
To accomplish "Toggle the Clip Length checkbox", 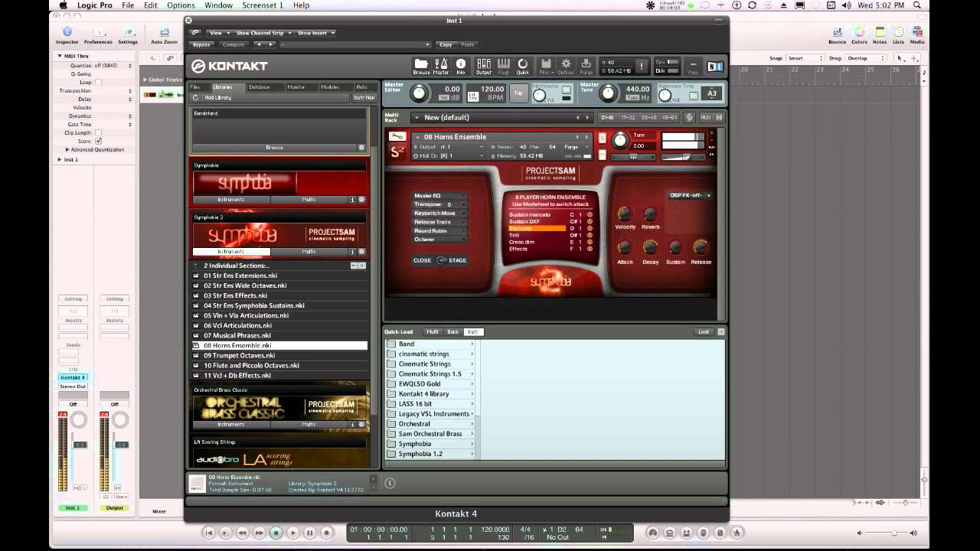I will pos(98,132).
